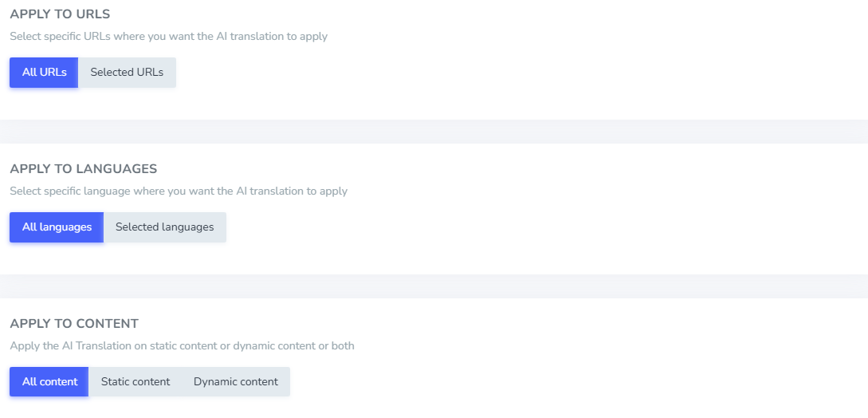This screenshot has height=418, width=868.
Task: Select the All content option
Action: [49, 381]
